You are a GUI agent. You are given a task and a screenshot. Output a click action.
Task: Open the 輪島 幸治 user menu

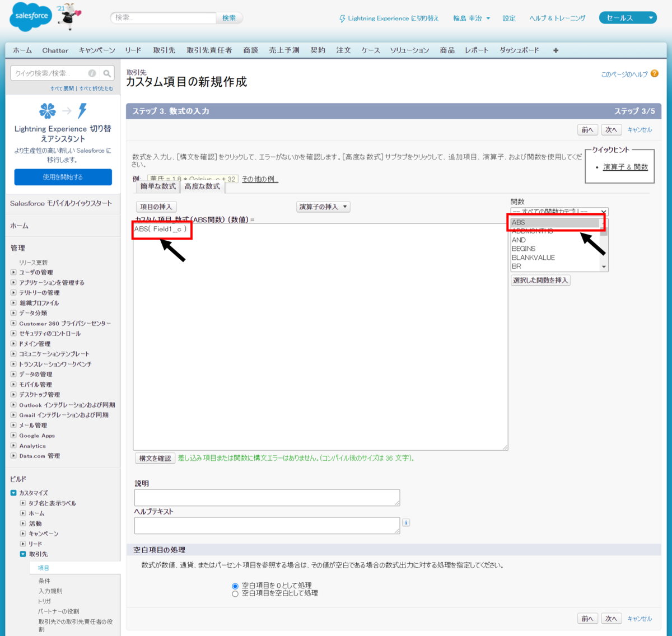[x=472, y=18]
